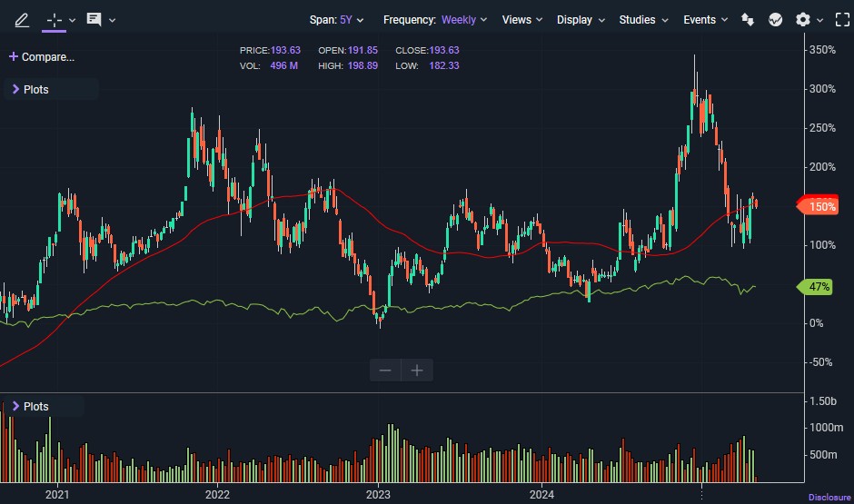Click the trade arrows icon in toolbar
The height and width of the screenshot is (504, 854).
click(x=748, y=19)
